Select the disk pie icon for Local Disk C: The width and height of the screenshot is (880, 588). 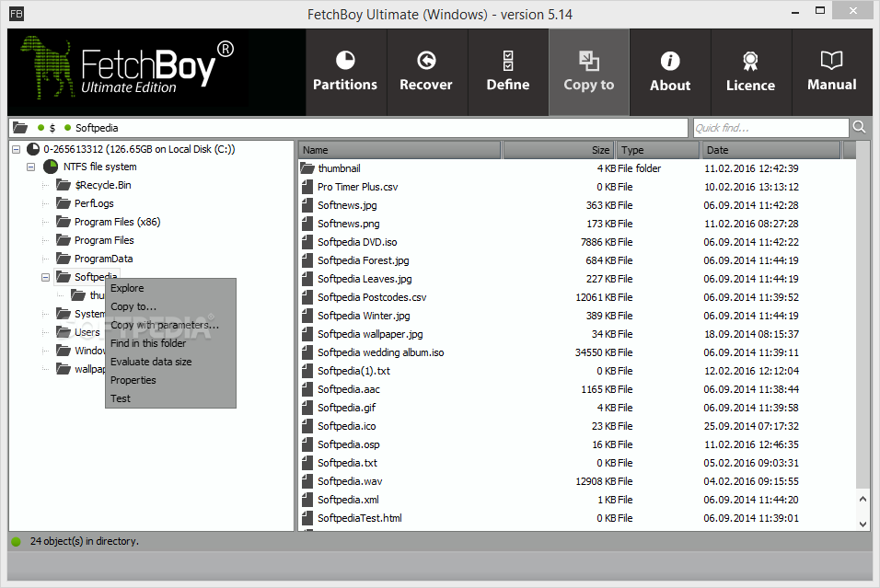pos(34,149)
